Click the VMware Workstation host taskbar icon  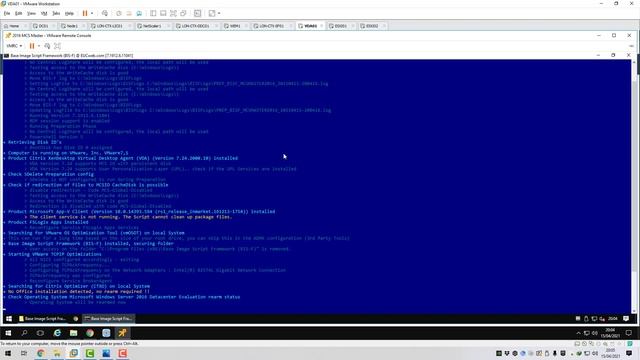pyautogui.click(x=73, y=353)
